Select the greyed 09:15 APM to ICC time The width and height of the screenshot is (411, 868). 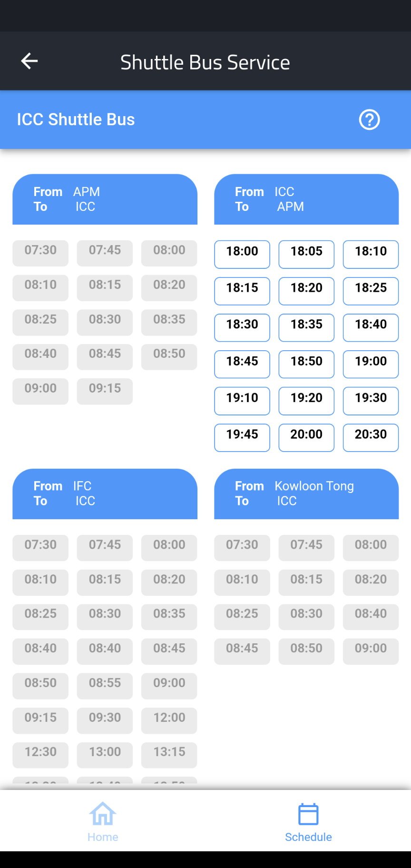[x=105, y=391]
